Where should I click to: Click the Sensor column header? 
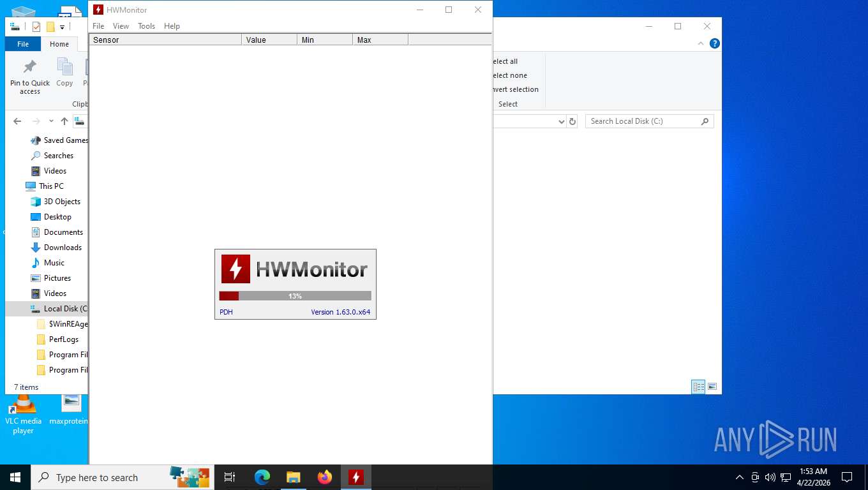165,40
